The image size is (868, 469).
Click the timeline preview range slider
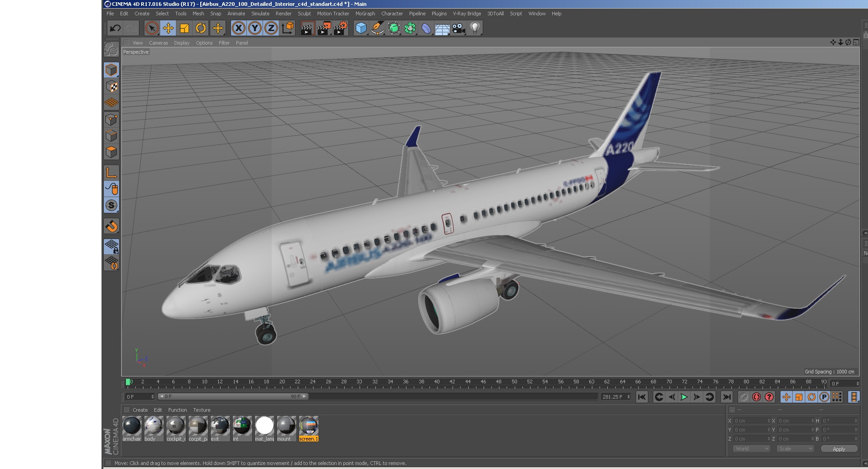point(233,396)
